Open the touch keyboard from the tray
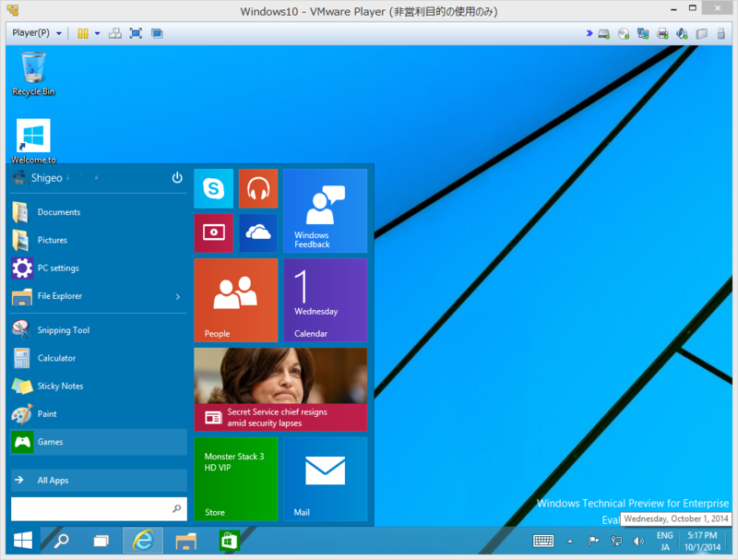 pos(543,542)
